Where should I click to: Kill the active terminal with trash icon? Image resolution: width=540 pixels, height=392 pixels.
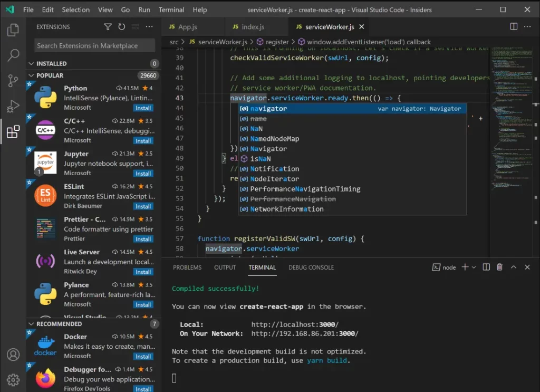coord(499,267)
